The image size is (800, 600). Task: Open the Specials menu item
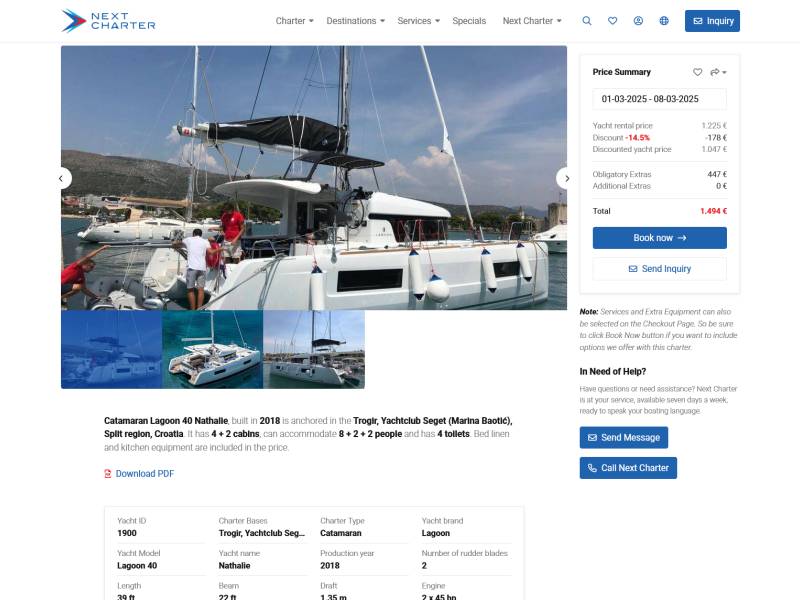point(469,21)
